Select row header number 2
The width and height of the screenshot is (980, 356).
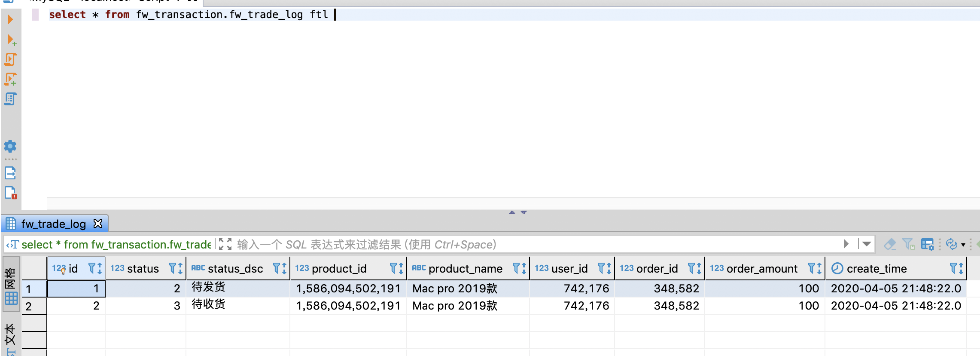34,306
